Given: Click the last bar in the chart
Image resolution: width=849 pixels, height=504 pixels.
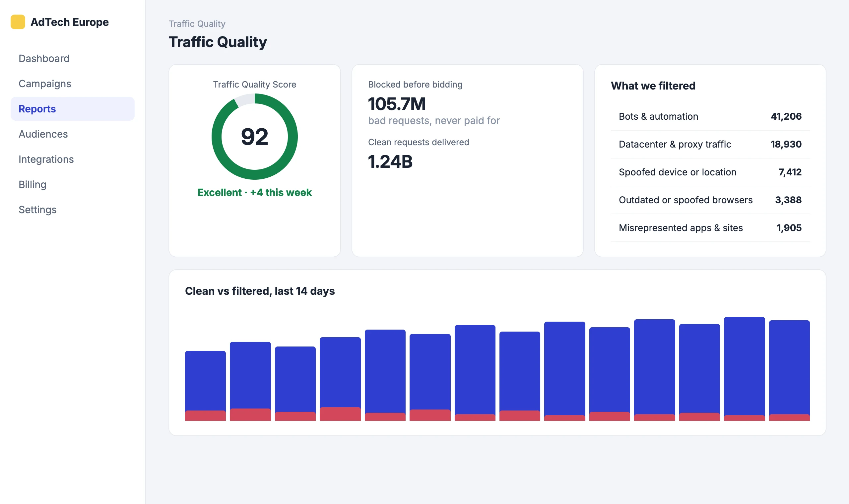Looking at the screenshot, I should click(789, 370).
